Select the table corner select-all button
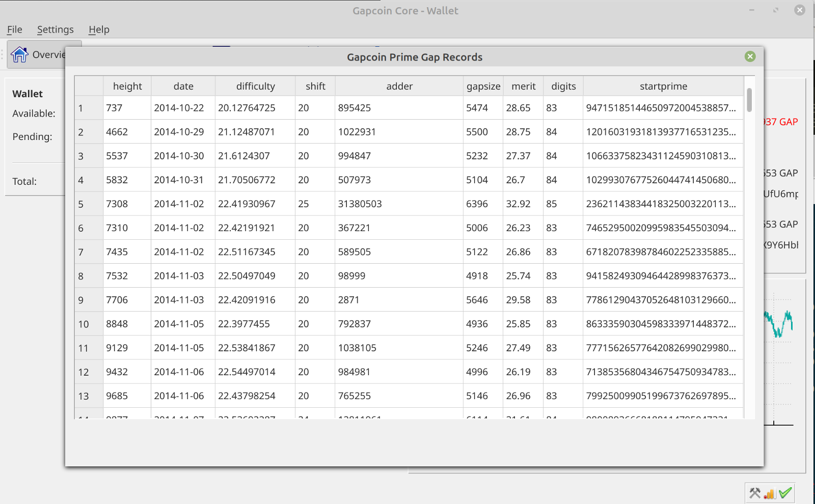Viewport: 815px width, 504px height. (89, 86)
